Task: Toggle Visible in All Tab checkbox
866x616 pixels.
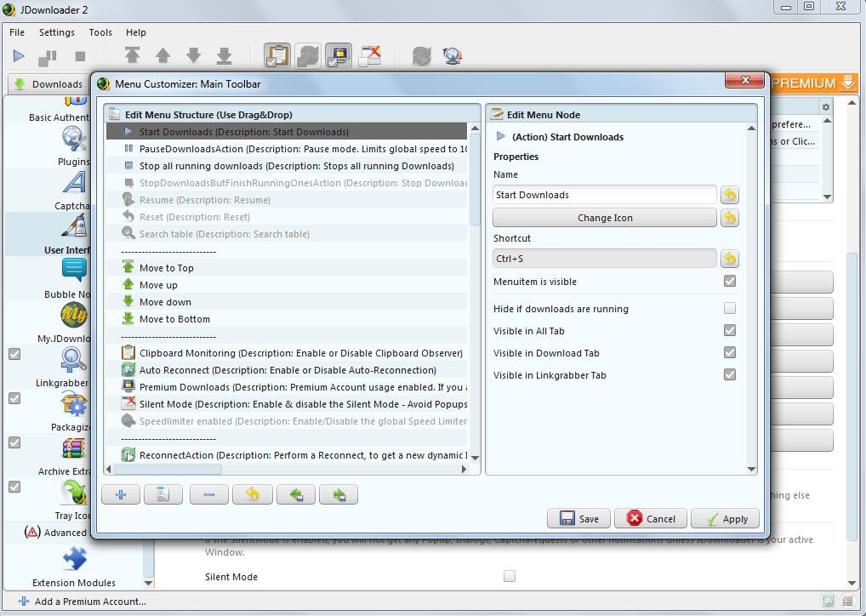Action: pyautogui.click(x=730, y=330)
